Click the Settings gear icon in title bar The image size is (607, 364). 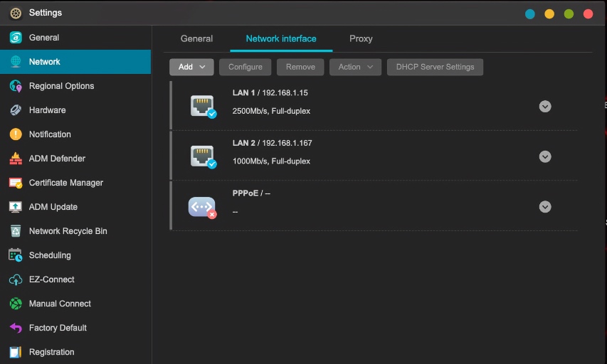[x=16, y=13]
